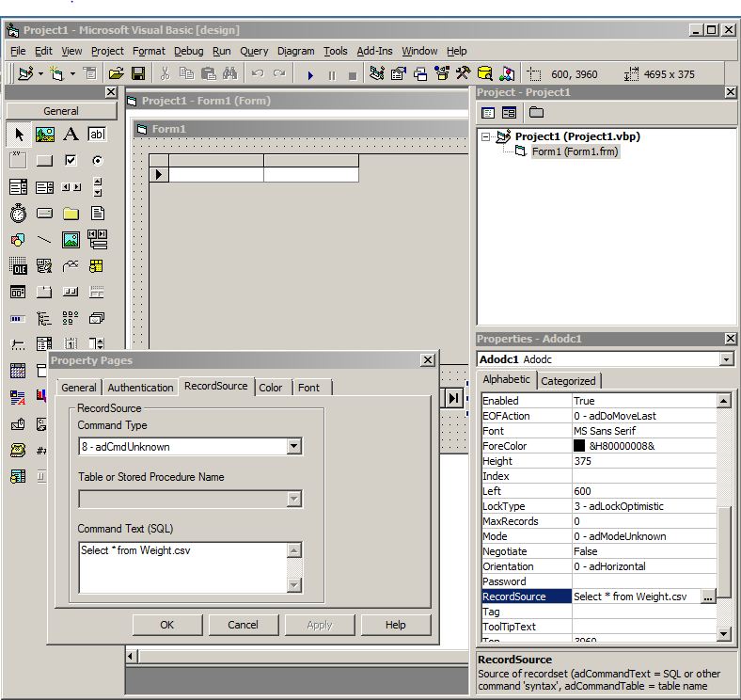Open the Add Project dropdown arrow
This screenshot has height=700, width=741.
click(x=40, y=73)
